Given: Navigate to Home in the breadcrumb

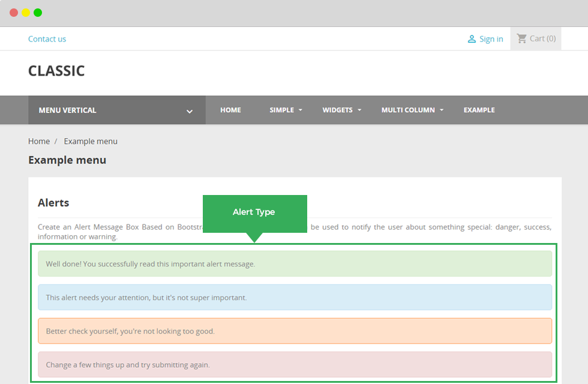Looking at the screenshot, I should pyautogui.click(x=39, y=142).
